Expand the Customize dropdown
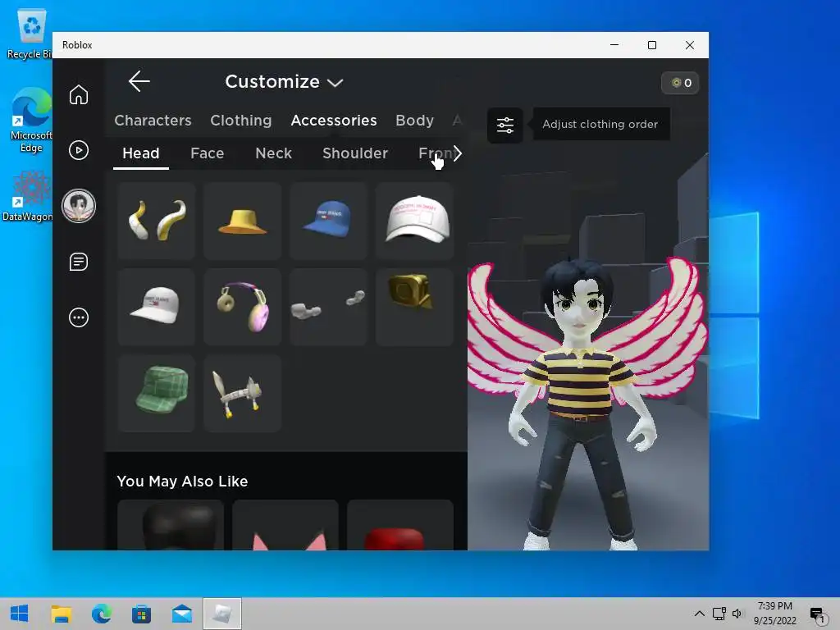 point(284,82)
